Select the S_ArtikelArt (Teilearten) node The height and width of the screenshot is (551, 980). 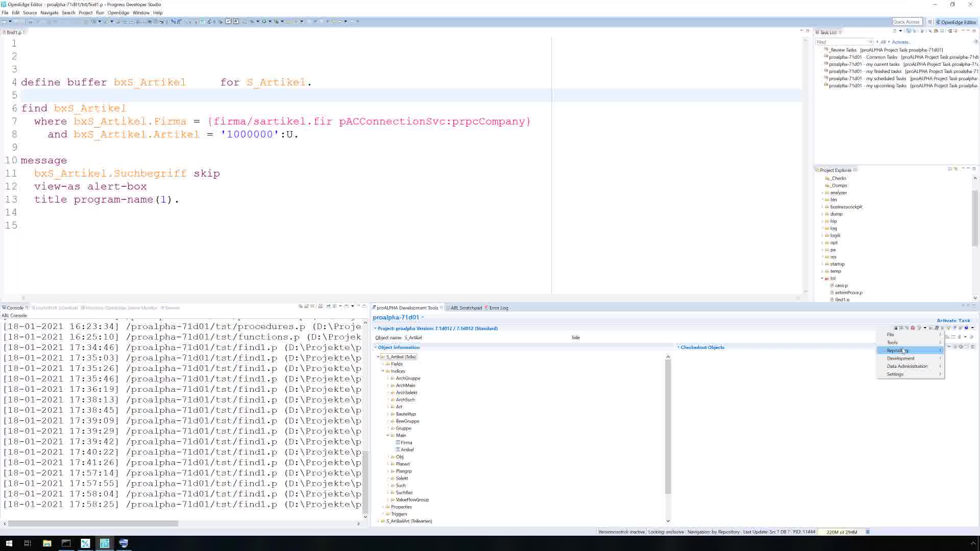409,521
